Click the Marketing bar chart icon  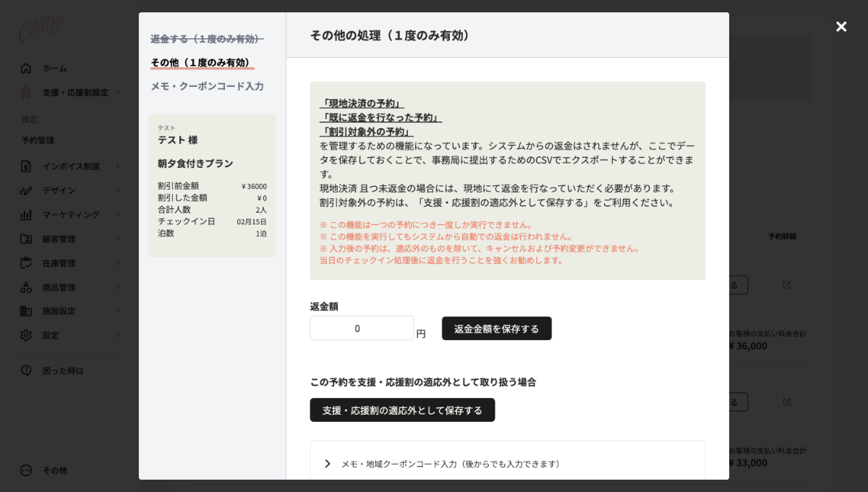pyautogui.click(x=26, y=215)
